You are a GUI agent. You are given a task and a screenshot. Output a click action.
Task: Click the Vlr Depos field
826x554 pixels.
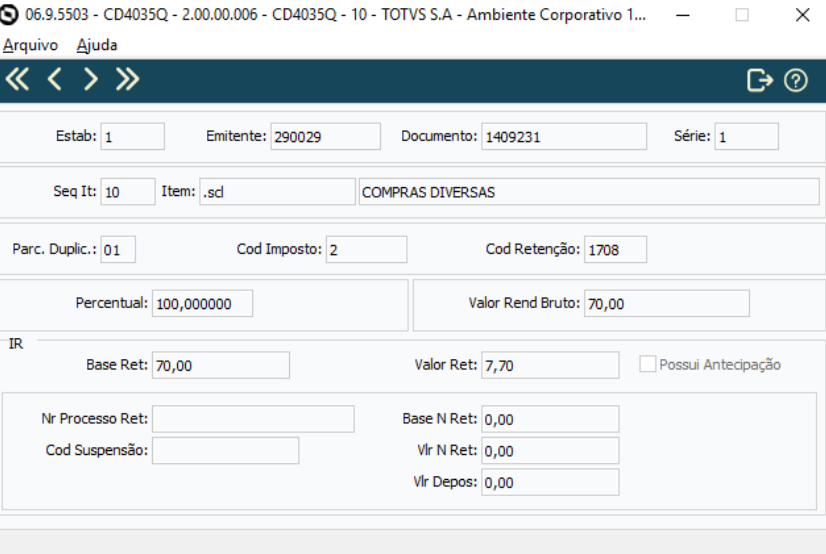pos(550,482)
